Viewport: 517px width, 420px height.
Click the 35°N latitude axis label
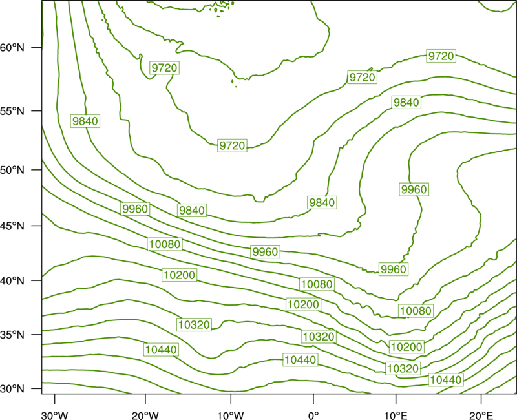[x=12, y=335]
